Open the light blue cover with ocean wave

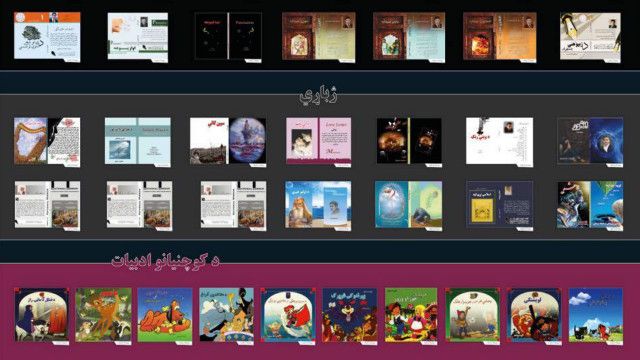pos(138,142)
